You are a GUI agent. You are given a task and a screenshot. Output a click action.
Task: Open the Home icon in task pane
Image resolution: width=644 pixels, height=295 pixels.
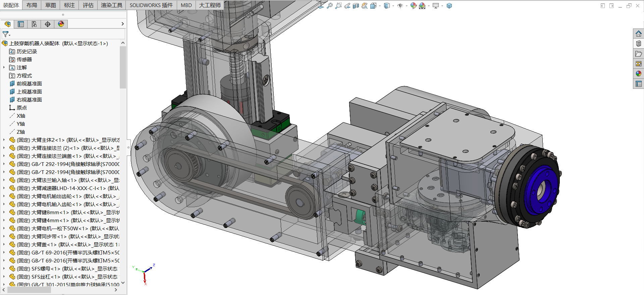coord(638,34)
